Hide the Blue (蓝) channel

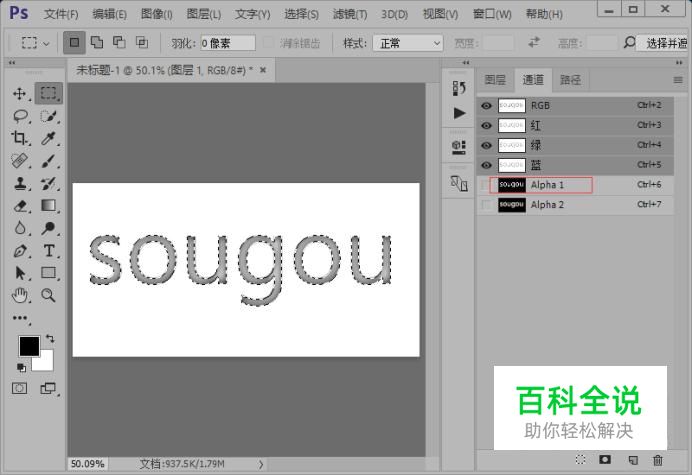tap(486, 166)
